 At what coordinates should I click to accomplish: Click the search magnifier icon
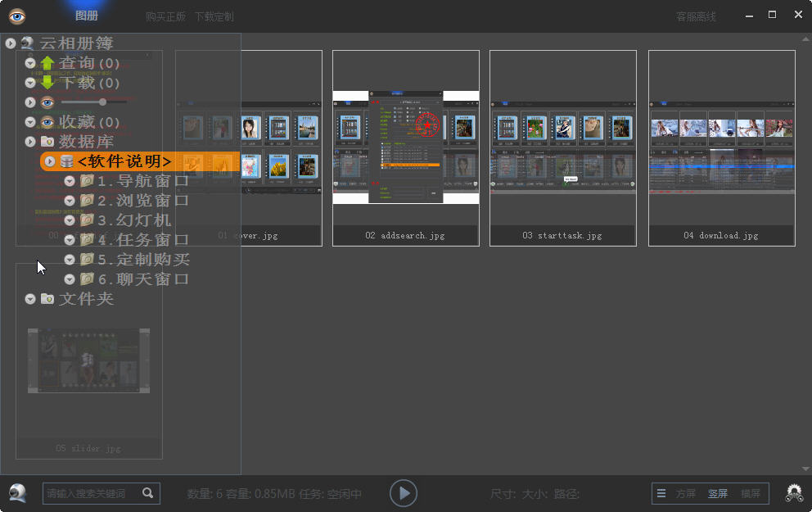(x=147, y=493)
